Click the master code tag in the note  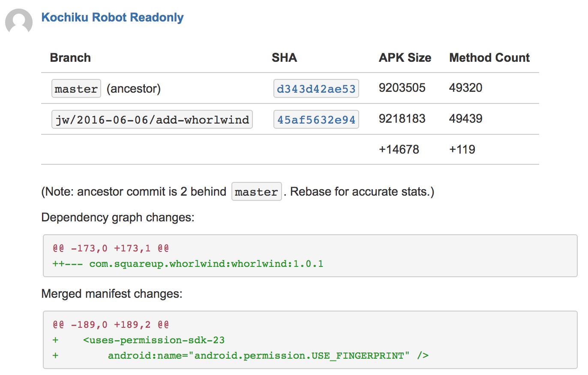pyautogui.click(x=256, y=192)
